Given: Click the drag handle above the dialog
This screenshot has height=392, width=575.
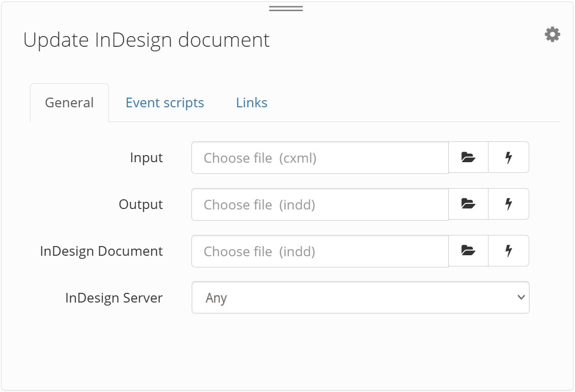Looking at the screenshot, I should (x=285, y=7).
